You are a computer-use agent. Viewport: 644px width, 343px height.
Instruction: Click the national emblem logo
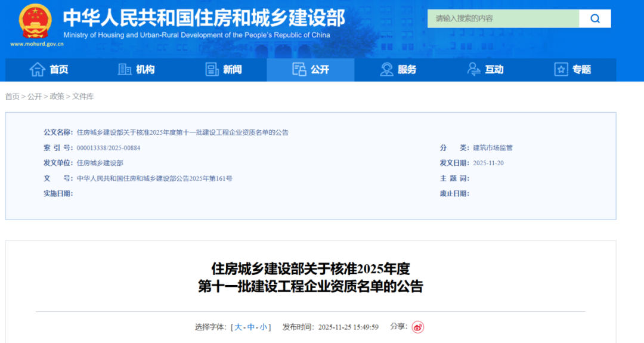pyautogui.click(x=35, y=21)
